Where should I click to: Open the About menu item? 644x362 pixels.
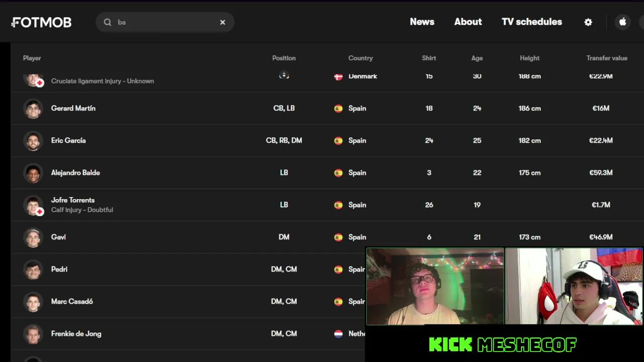pyautogui.click(x=468, y=22)
